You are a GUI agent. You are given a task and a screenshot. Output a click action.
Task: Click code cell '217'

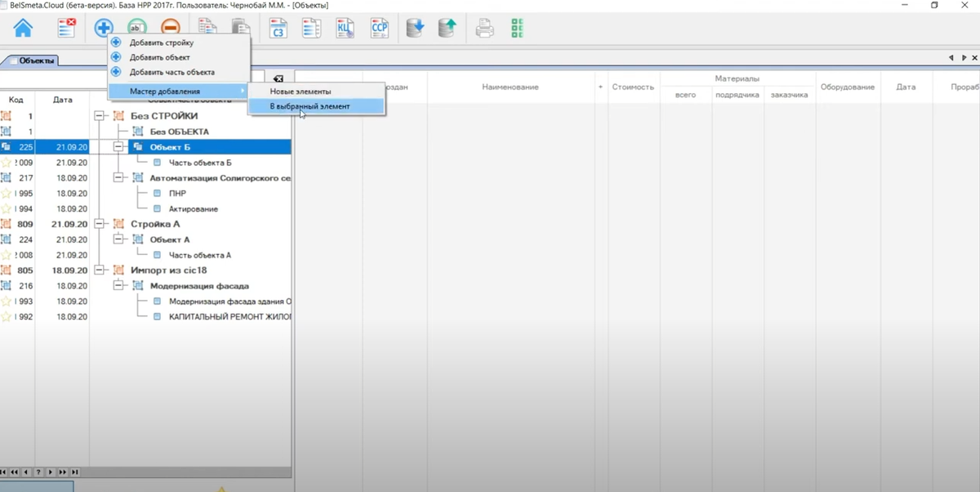tap(24, 178)
